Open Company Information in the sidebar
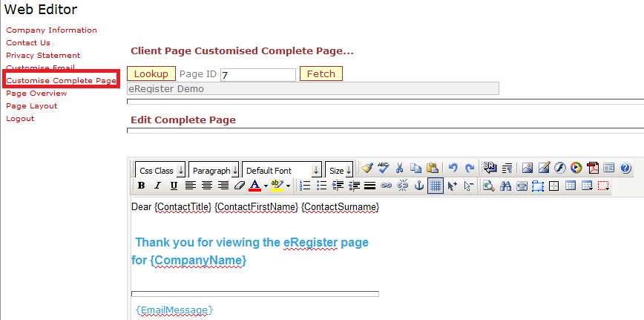Screen dimensions: 644x320 click(51, 30)
